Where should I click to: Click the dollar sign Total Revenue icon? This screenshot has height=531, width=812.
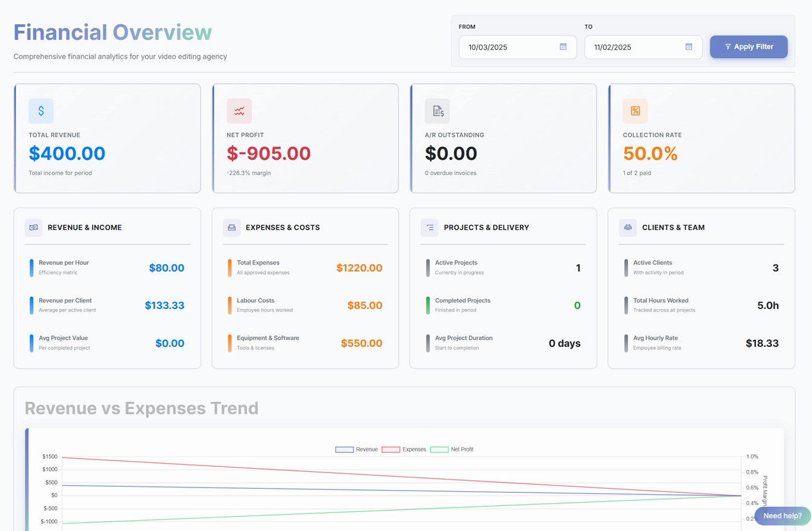pos(41,111)
